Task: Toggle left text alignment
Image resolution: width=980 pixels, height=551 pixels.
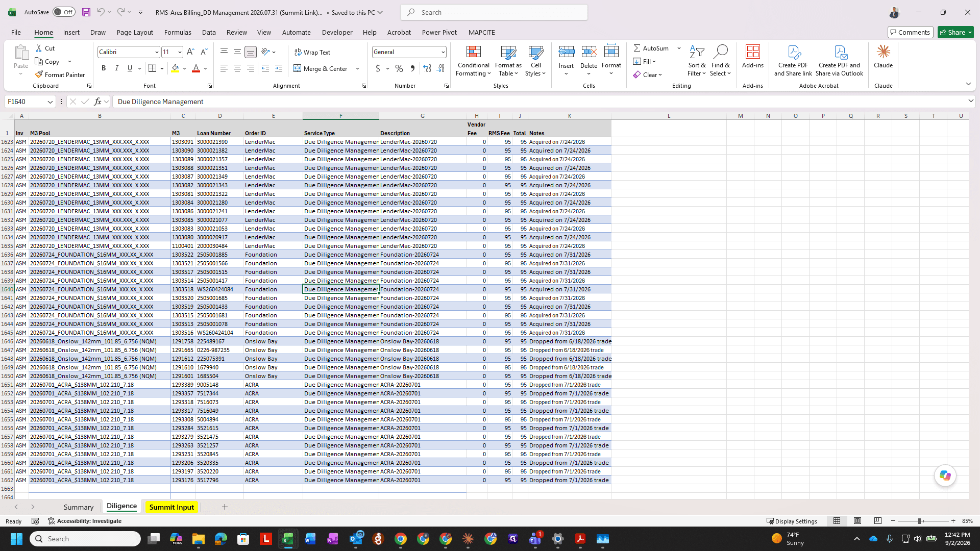Action: [x=224, y=68]
